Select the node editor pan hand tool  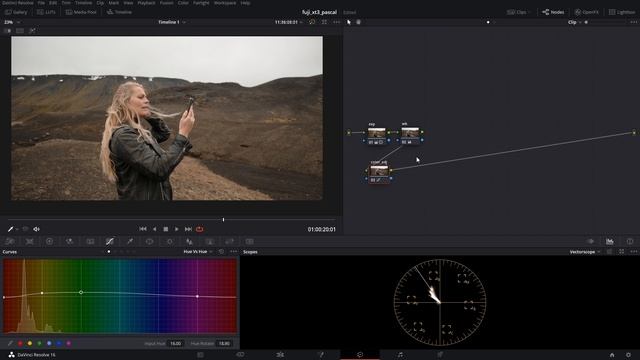[x=358, y=22]
